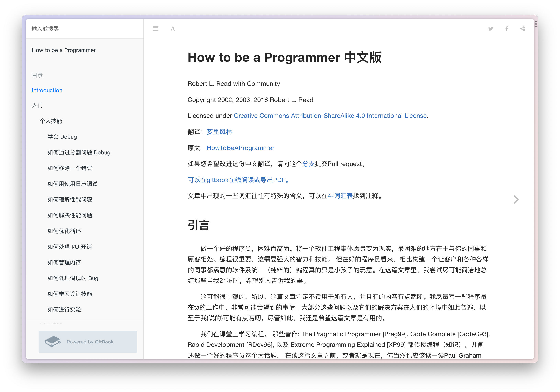Screen dimensions: 560x392
Task: Open the HowToBeAProgrammer original link
Action: click(x=240, y=148)
